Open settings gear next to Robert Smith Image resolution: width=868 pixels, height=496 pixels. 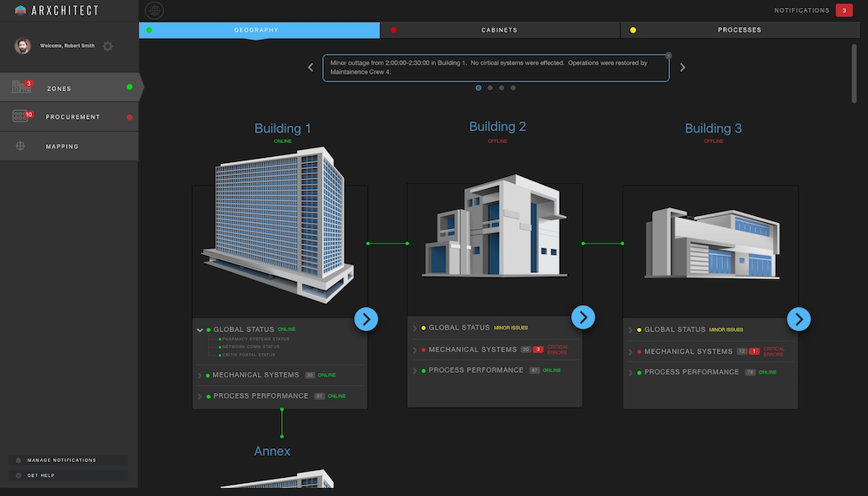108,46
